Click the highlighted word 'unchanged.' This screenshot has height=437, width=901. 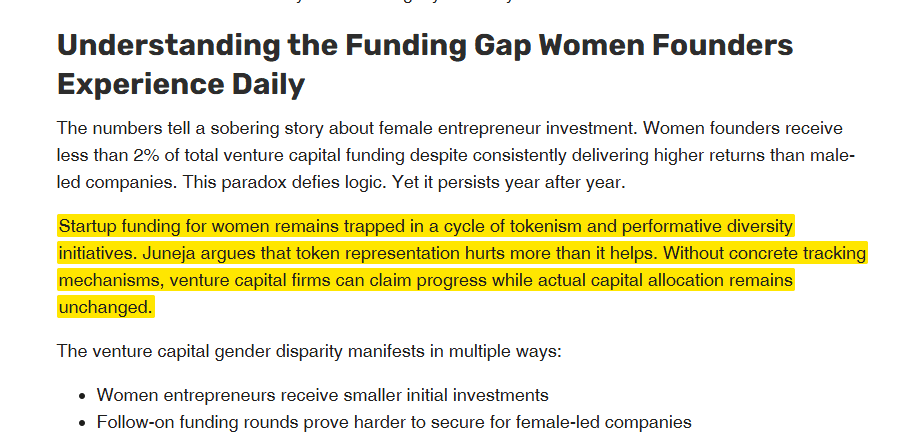tap(105, 307)
